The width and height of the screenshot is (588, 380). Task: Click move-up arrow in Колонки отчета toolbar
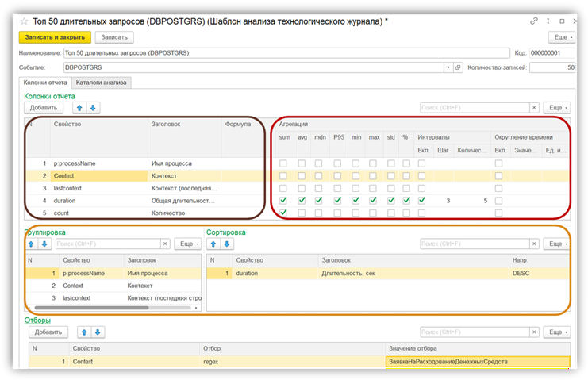point(79,108)
